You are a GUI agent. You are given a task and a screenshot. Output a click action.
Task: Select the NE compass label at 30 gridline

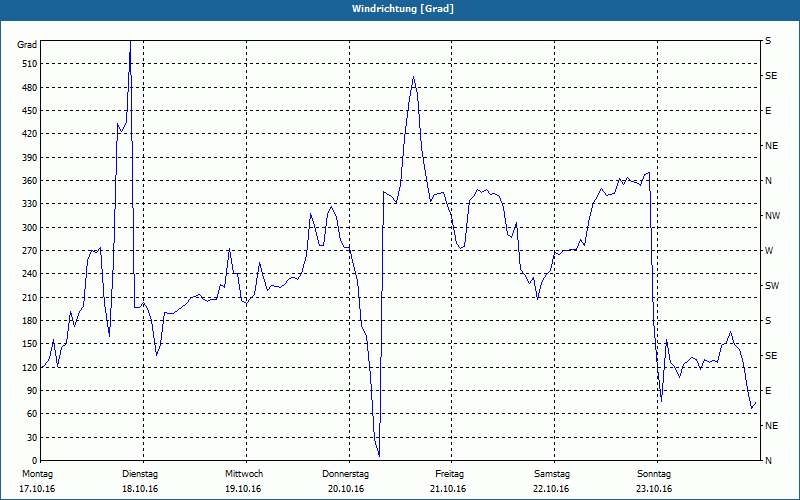(771, 426)
